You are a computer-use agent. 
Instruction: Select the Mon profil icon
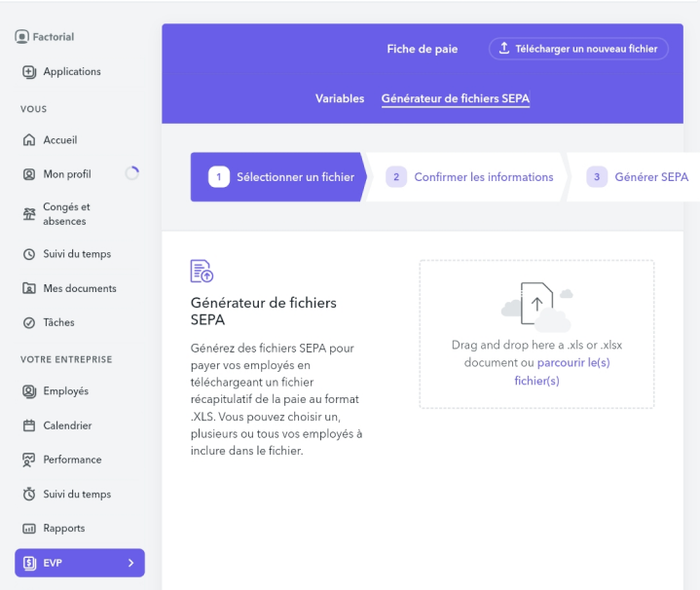(29, 174)
